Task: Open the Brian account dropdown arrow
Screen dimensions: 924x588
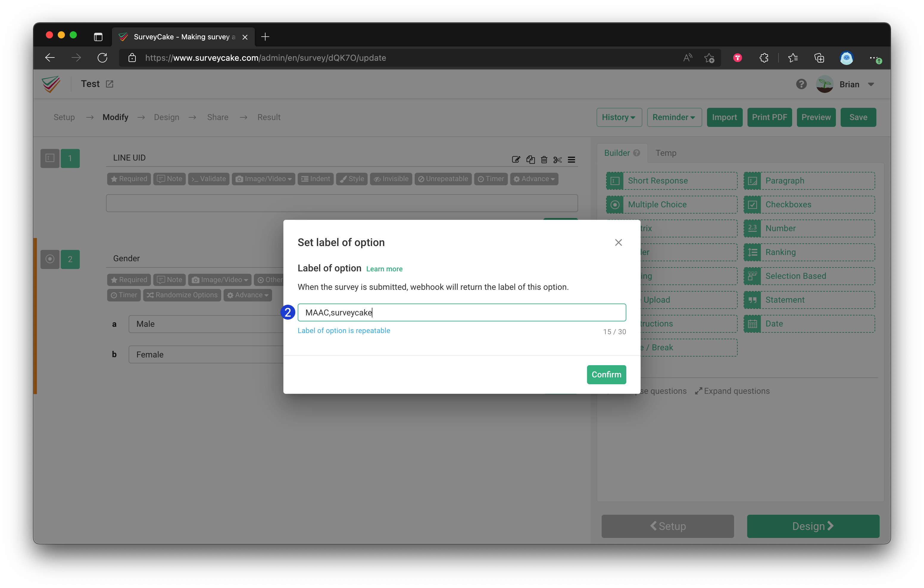Action: click(871, 85)
